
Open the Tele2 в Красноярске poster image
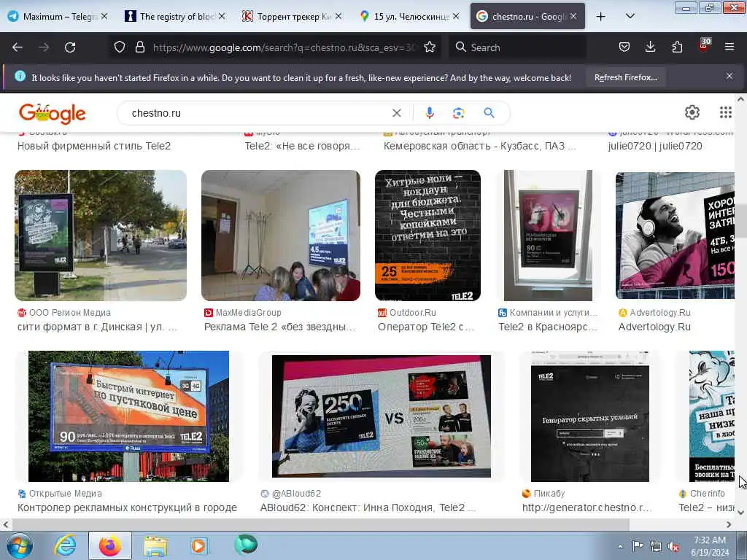pyautogui.click(x=548, y=236)
